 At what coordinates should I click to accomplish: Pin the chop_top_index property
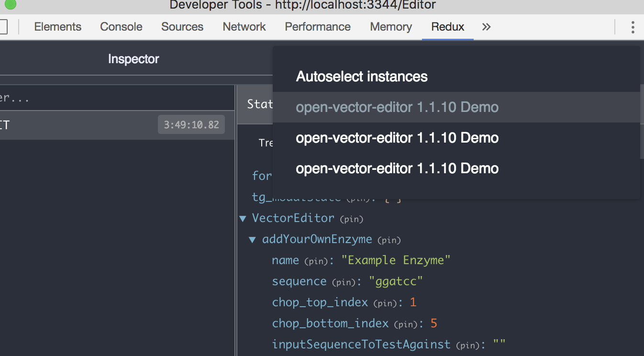(385, 303)
